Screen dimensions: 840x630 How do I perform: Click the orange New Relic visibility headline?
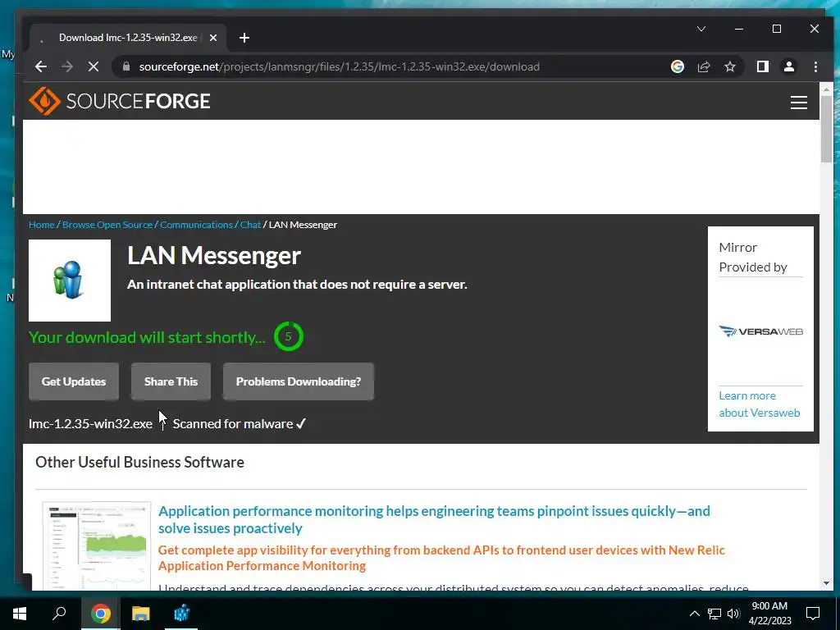[441, 558]
